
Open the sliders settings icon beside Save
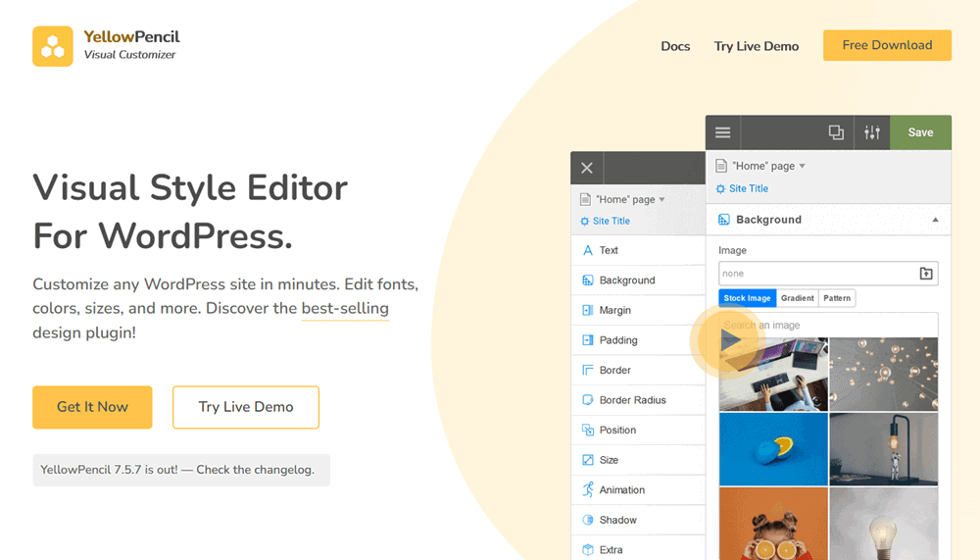coord(871,132)
